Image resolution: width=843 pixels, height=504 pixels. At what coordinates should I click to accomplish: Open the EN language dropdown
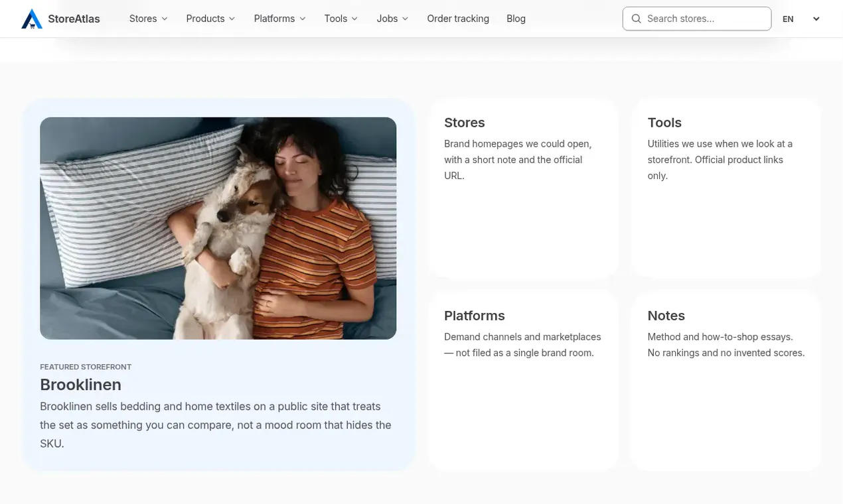[801, 19]
